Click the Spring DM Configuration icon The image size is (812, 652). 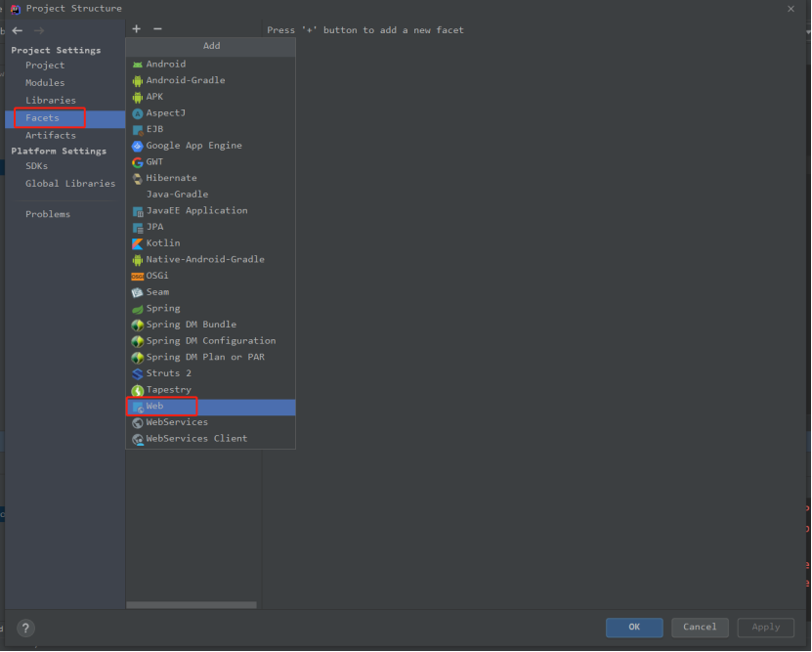137,341
